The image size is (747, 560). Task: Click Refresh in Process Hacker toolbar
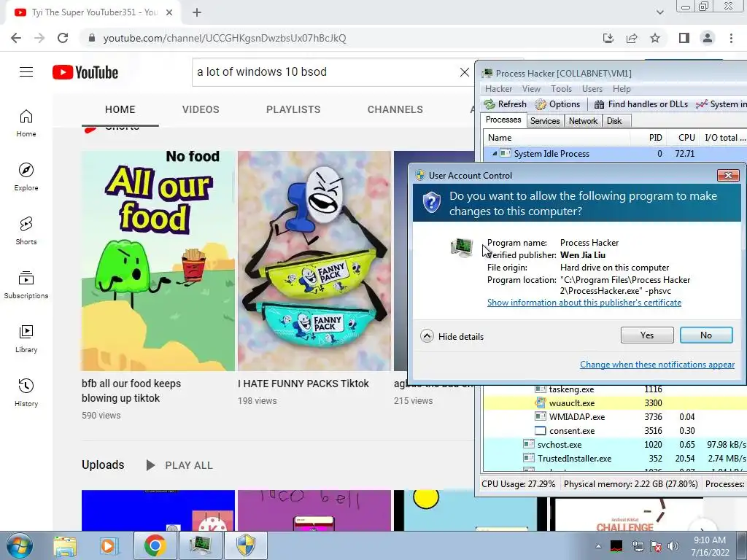point(505,104)
